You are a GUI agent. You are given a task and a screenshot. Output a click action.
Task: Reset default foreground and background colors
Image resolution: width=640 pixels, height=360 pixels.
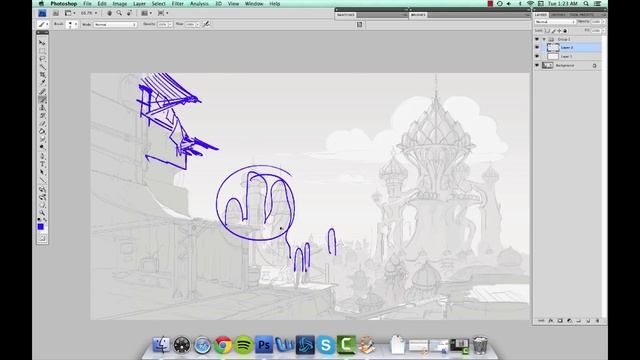(39, 220)
